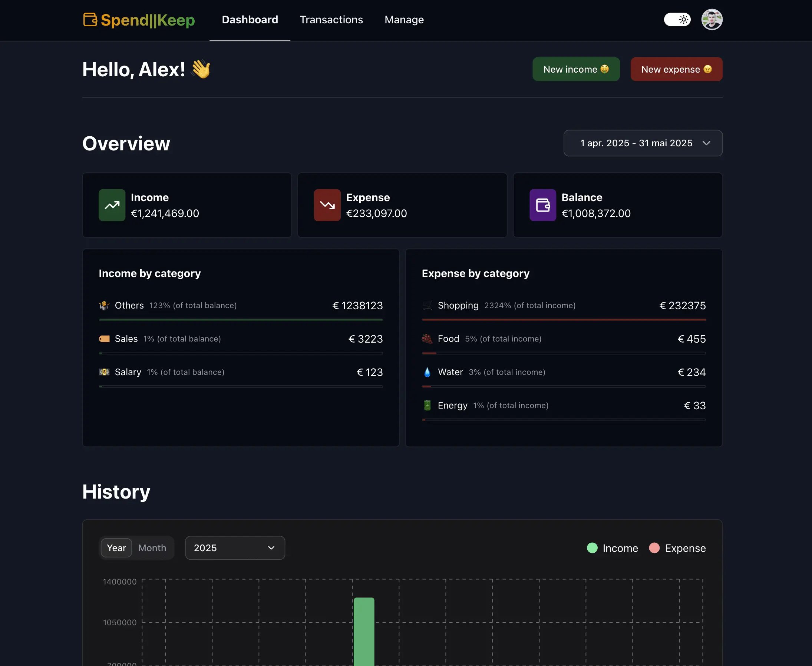Toggle the light/dark theme switch
The height and width of the screenshot is (666, 812).
point(677,20)
